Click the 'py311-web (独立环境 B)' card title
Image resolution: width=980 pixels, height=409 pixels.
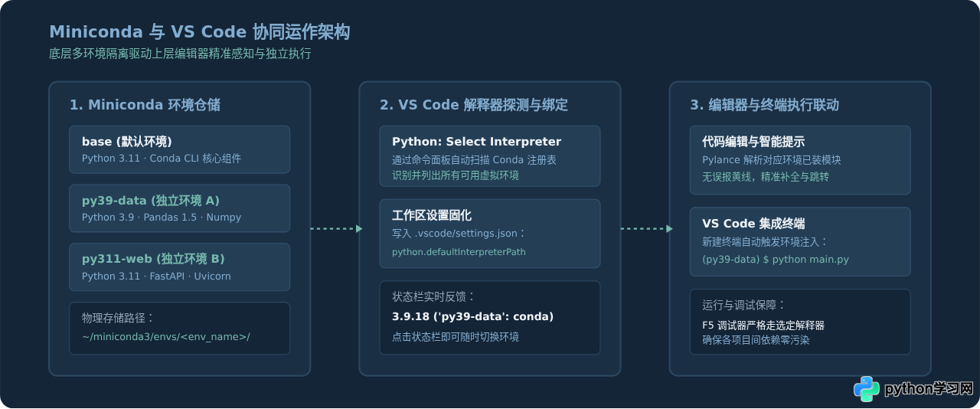click(x=153, y=259)
